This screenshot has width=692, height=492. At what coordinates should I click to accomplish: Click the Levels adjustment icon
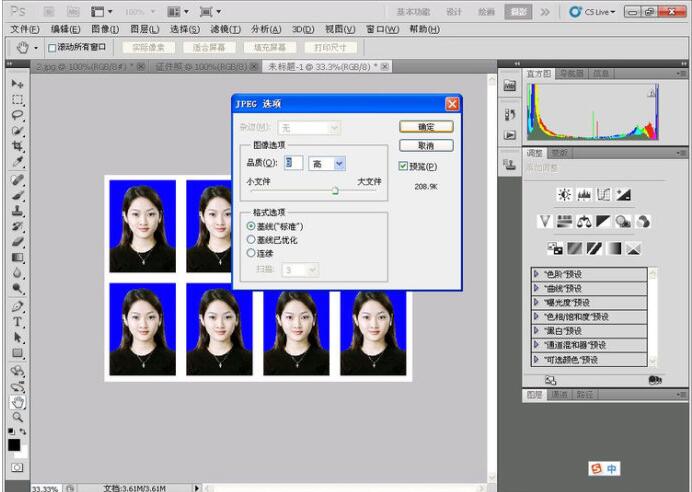click(x=584, y=194)
